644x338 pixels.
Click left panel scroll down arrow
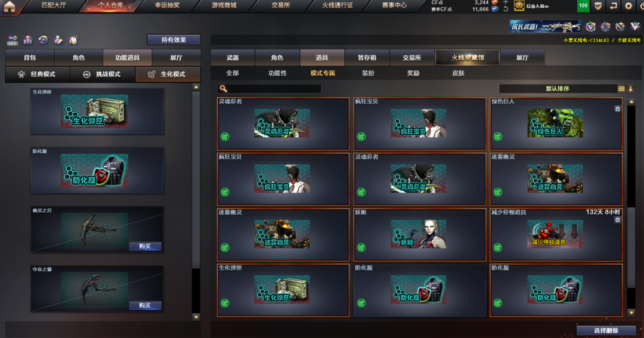[196, 317]
